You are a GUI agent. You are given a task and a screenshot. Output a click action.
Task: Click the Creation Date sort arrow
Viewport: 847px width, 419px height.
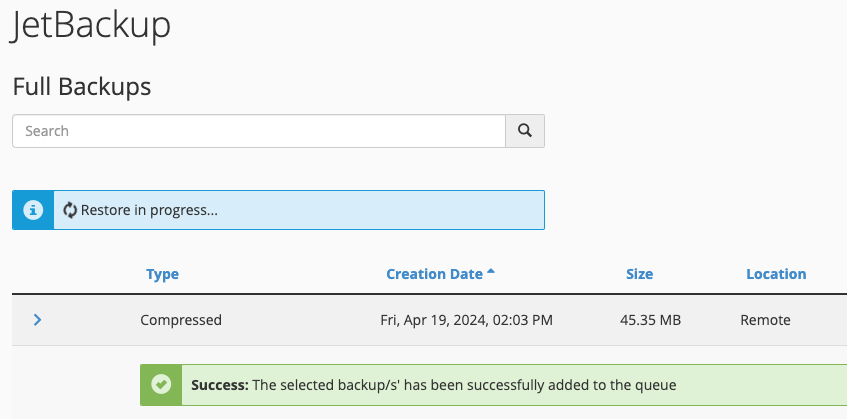pos(490,272)
